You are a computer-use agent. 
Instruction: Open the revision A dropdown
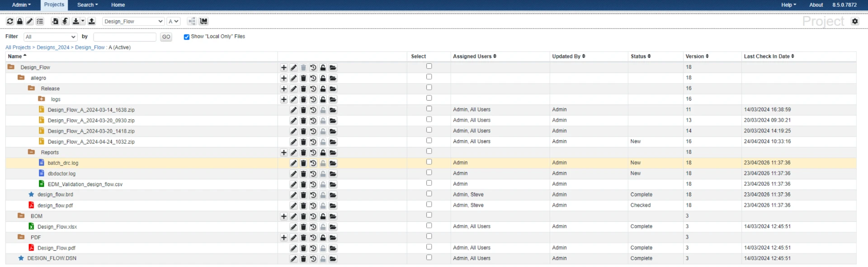pyautogui.click(x=174, y=21)
